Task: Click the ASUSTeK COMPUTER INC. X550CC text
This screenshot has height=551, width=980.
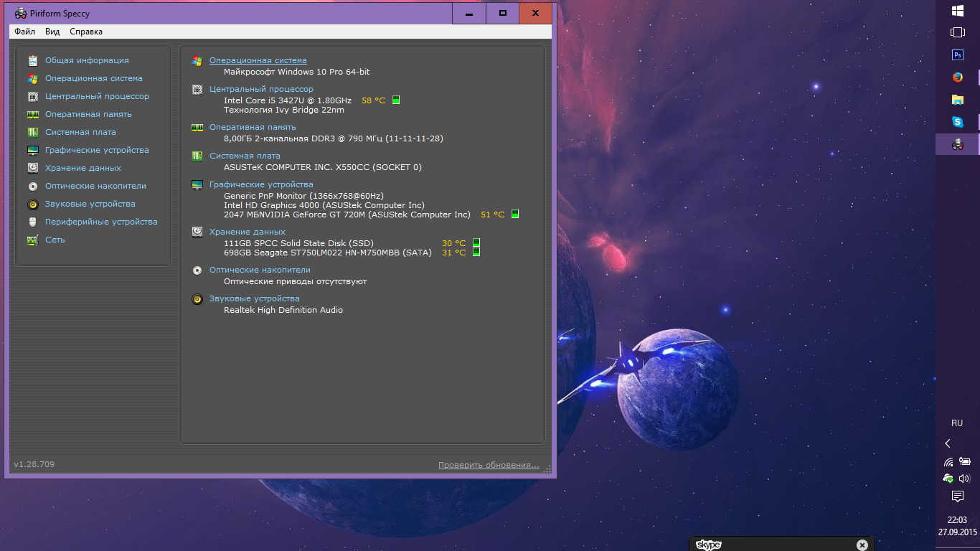Action: tap(323, 167)
